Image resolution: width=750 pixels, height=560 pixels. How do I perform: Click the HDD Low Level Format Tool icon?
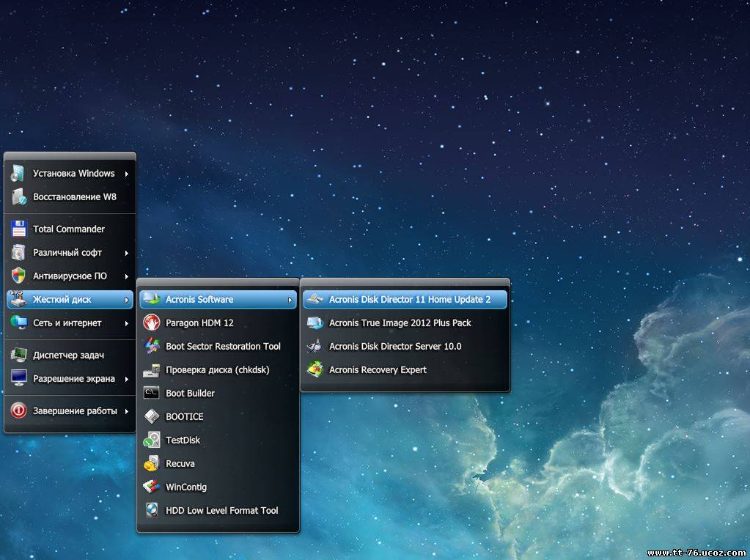(152, 510)
